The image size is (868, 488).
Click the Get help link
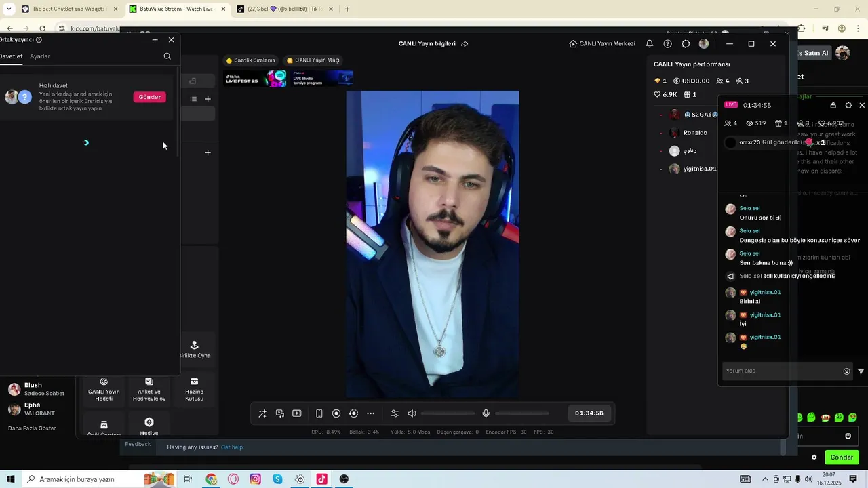pyautogui.click(x=232, y=447)
